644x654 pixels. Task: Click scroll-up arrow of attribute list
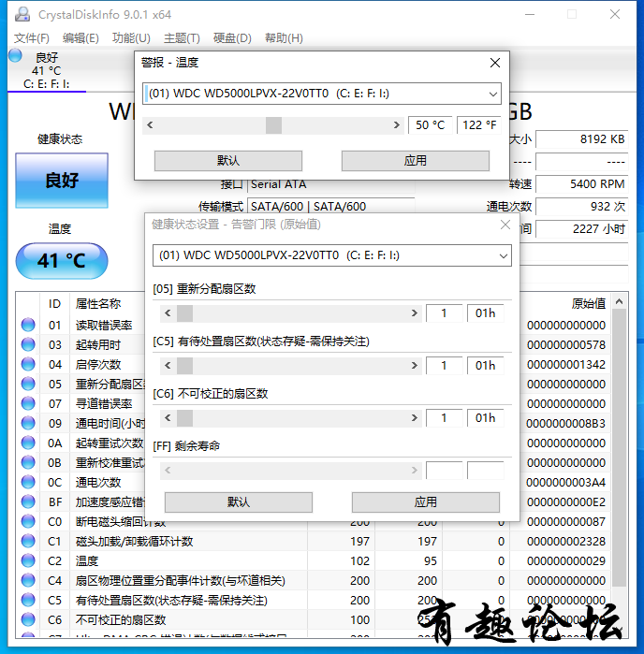[x=620, y=301]
